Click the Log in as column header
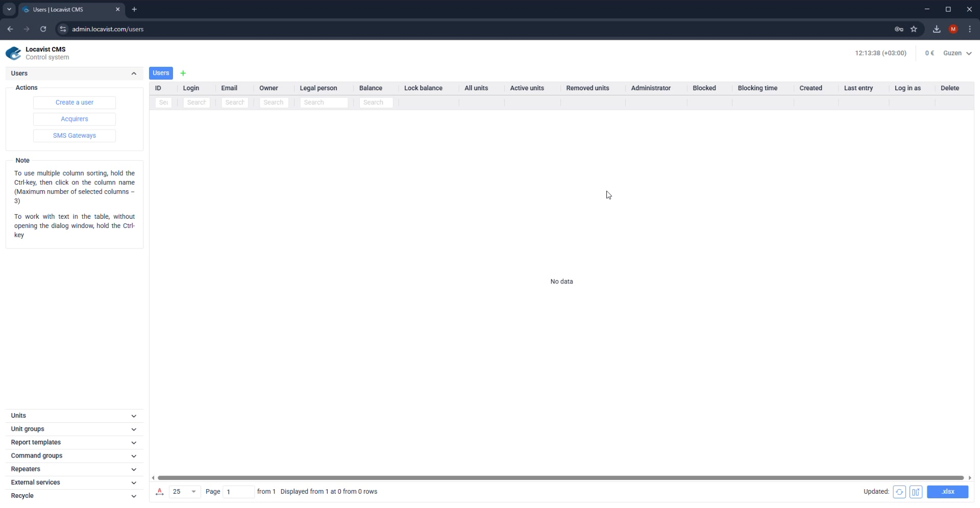 click(x=908, y=88)
